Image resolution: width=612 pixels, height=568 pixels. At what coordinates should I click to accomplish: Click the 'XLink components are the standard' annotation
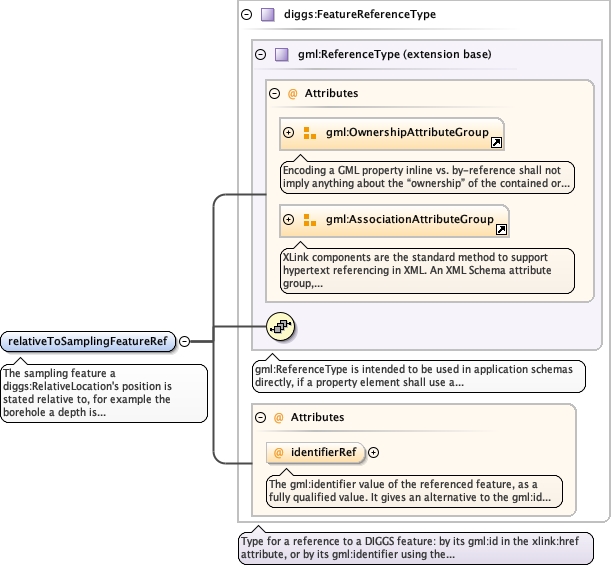coord(427,271)
